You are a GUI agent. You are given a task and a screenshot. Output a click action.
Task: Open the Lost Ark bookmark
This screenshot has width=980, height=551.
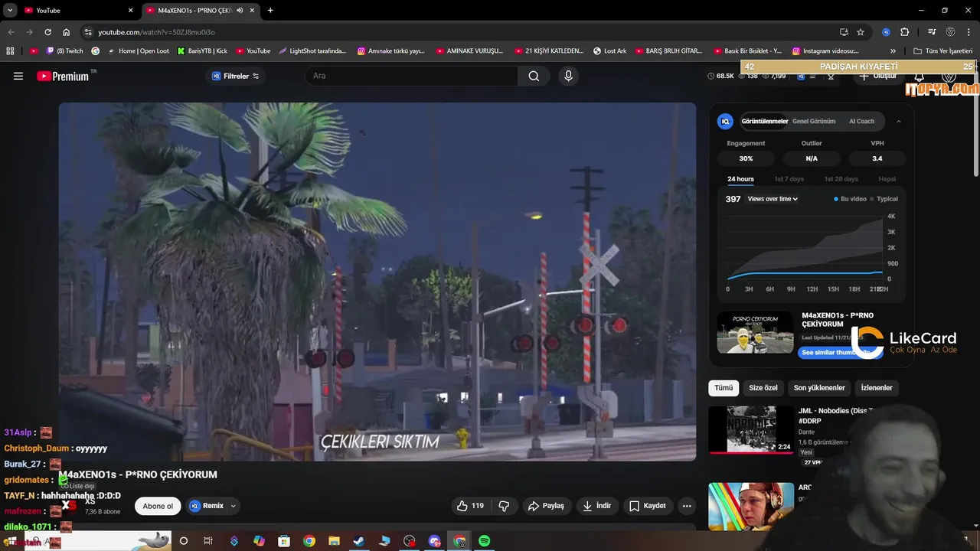click(609, 51)
